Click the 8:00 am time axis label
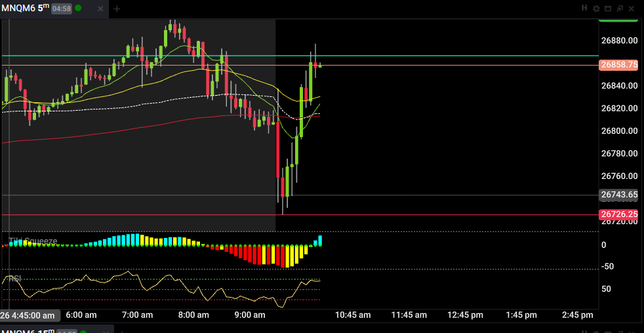The height and width of the screenshot is (333, 644). (194, 315)
